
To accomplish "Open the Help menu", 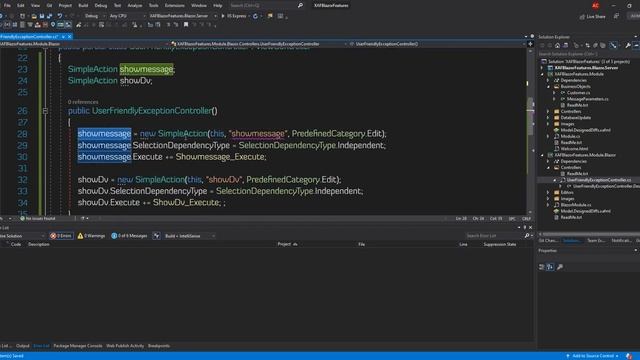I will click(218, 5).
